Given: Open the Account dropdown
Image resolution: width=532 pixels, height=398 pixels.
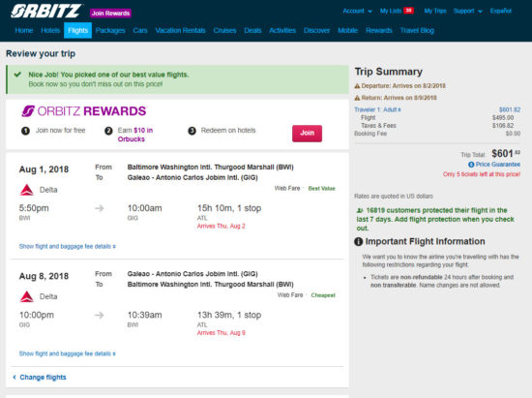Looking at the screenshot, I should tap(357, 11).
